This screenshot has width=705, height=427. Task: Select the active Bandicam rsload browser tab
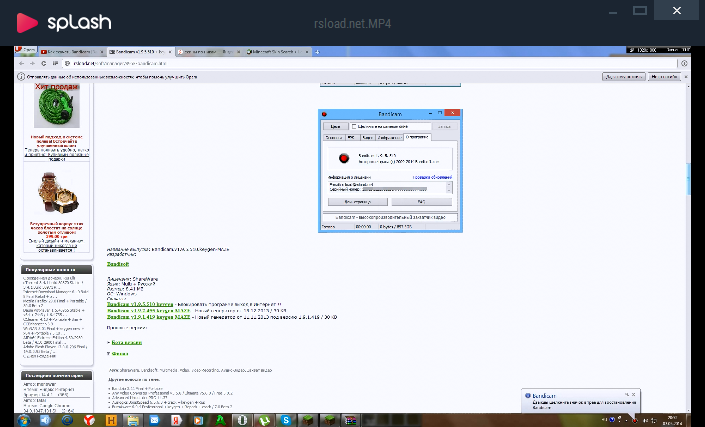pos(141,52)
